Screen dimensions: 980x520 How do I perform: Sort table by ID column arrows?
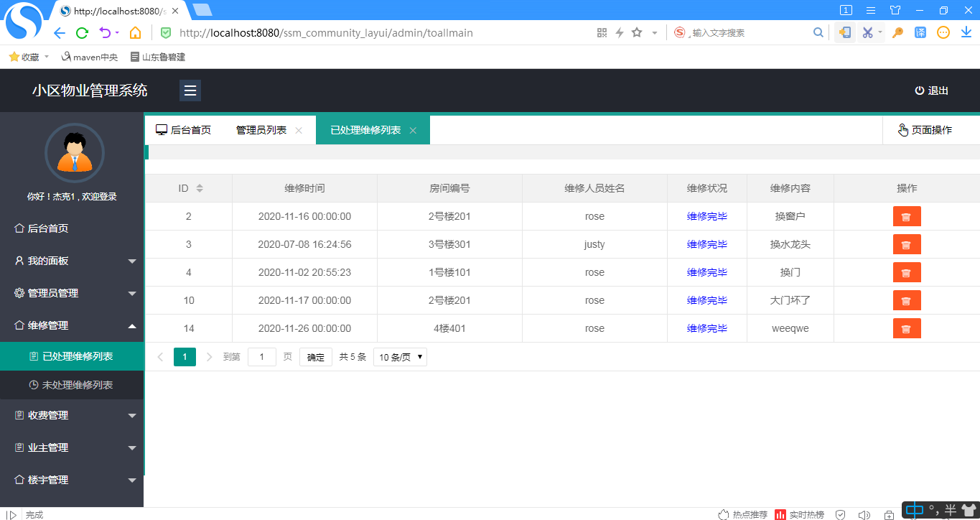(x=200, y=188)
